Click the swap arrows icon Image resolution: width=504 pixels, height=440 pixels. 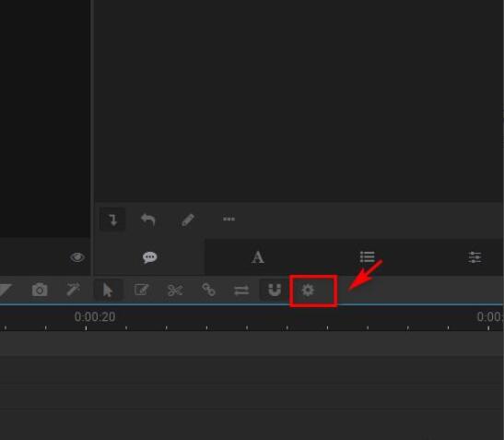[241, 291]
